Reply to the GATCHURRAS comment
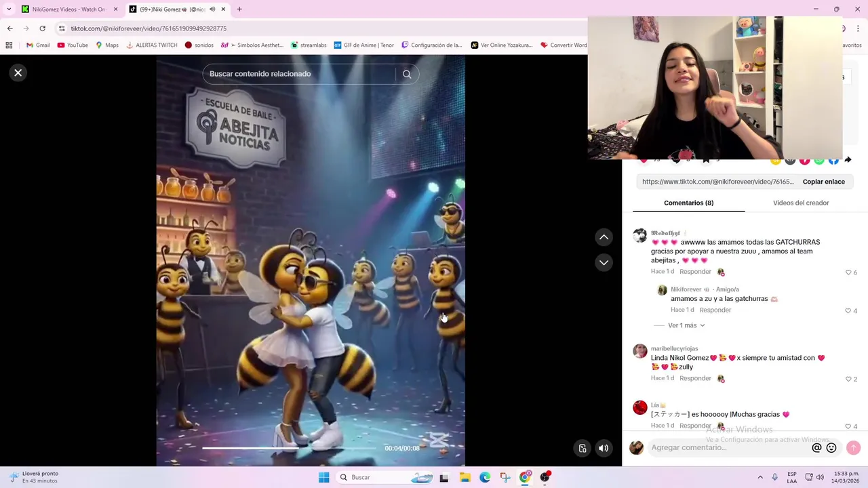868x488 pixels. coord(695,272)
